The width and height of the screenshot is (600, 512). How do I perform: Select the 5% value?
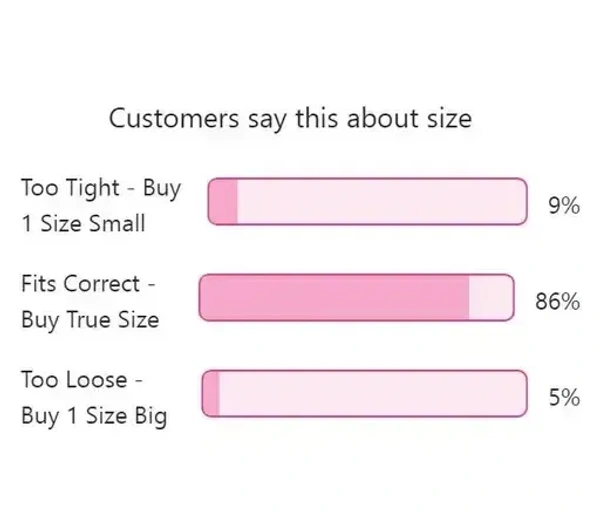[564, 397]
